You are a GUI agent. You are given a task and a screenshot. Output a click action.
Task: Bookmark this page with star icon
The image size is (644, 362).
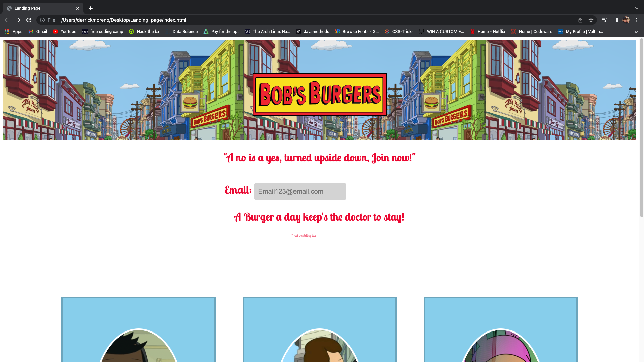[591, 20]
